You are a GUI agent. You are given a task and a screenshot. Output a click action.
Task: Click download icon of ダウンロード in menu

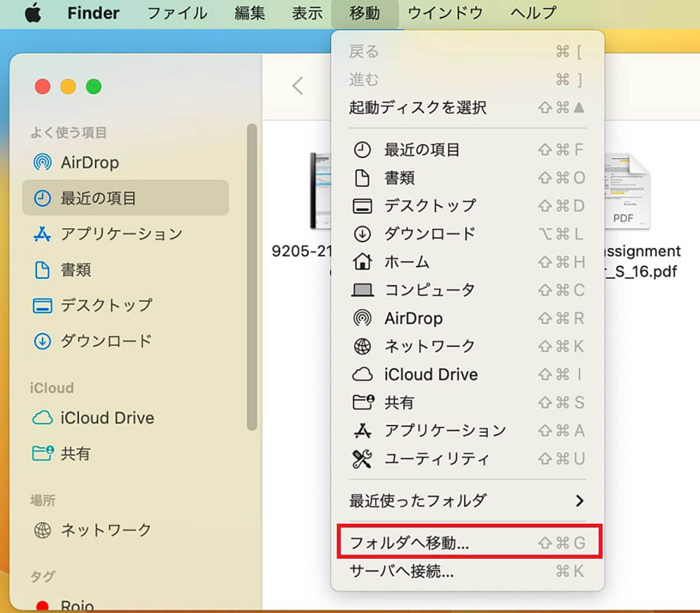[362, 234]
